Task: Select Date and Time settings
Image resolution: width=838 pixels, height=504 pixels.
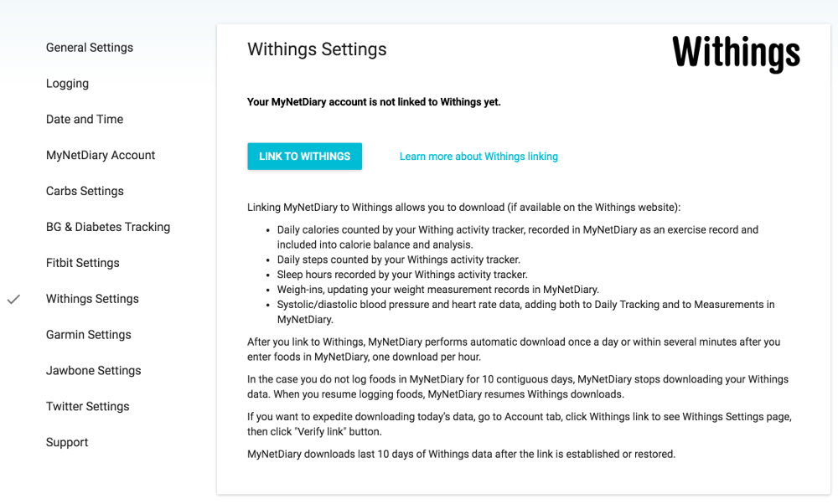Action: tap(85, 120)
